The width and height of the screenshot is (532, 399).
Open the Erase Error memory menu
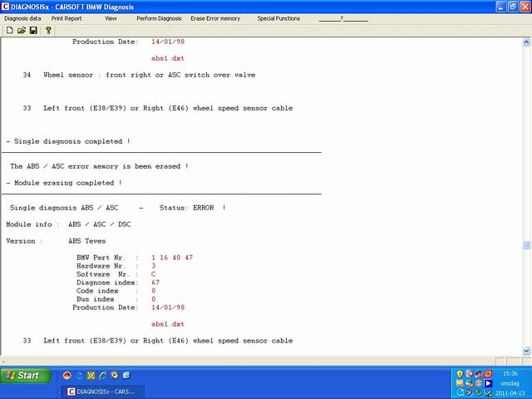click(x=215, y=17)
